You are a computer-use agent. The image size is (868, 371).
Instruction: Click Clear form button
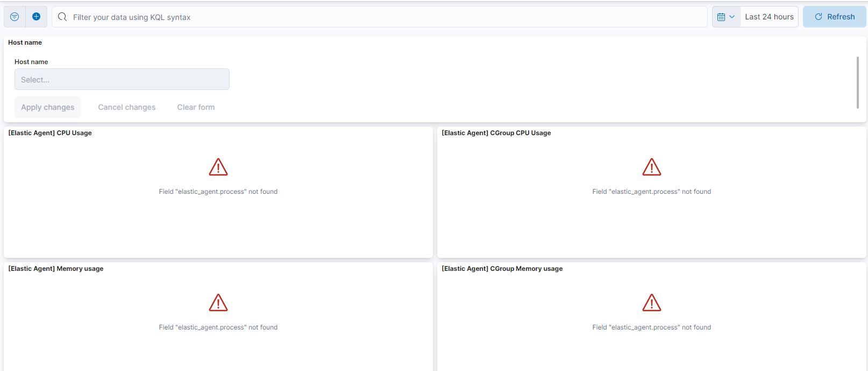196,107
